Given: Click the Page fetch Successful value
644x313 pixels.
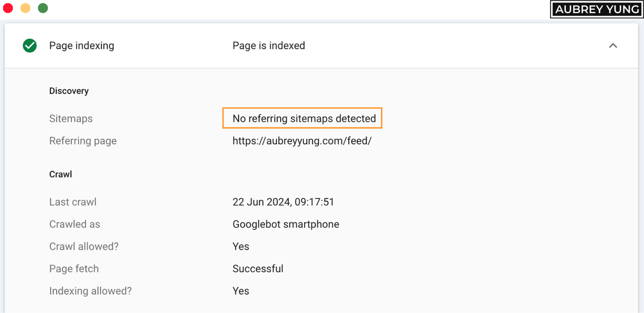Looking at the screenshot, I should (258, 268).
